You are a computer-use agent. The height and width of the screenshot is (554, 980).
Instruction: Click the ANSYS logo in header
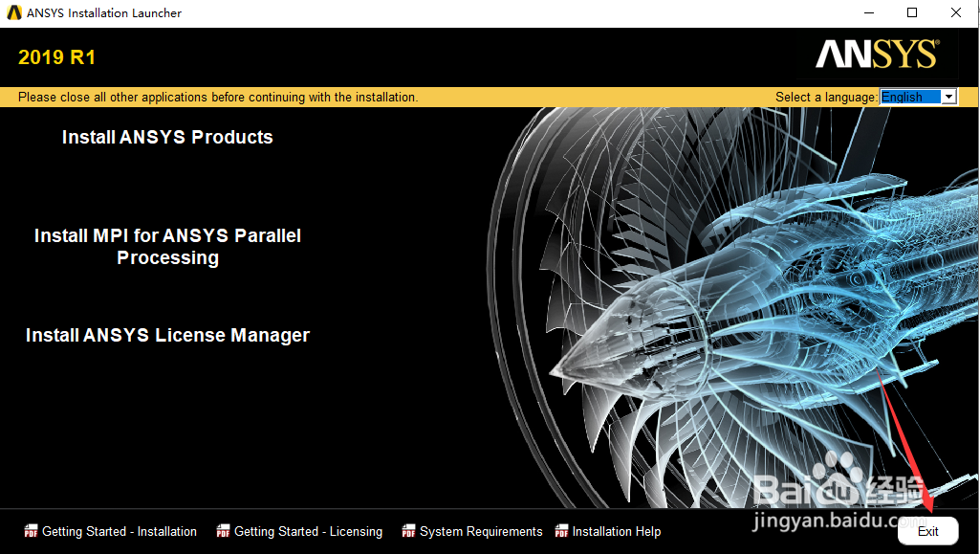pos(878,55)
